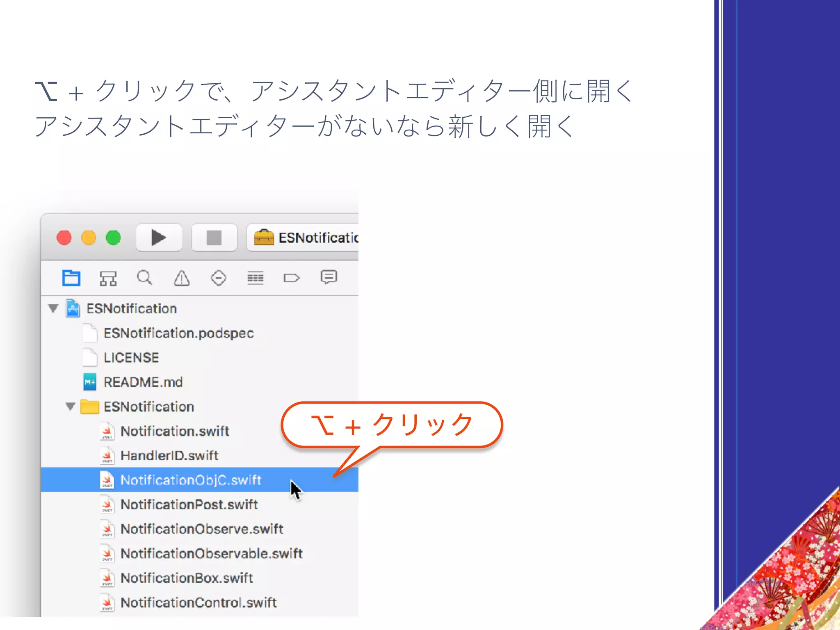Image resolution: width=840 pixels, height=630 pixels.
Task: Collapse the ESNotification project root triangle
Action: pyautogui.click(x=53, y=308)
